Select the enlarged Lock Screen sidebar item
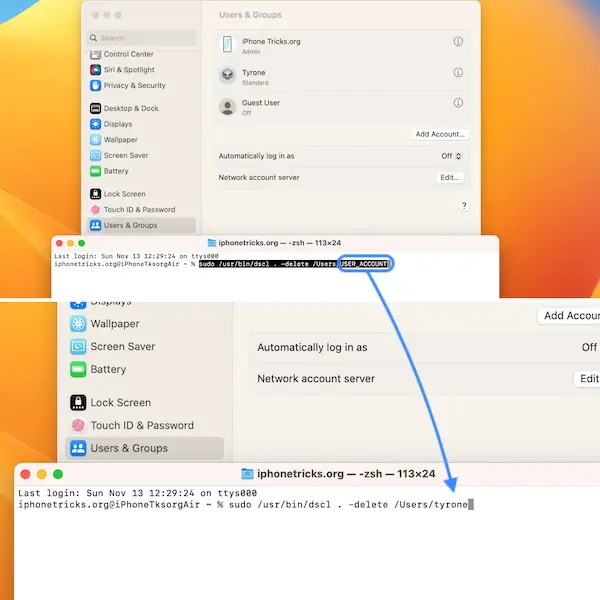Image resolution: width=600 pixels, height=600 pixels. (120, 402)
